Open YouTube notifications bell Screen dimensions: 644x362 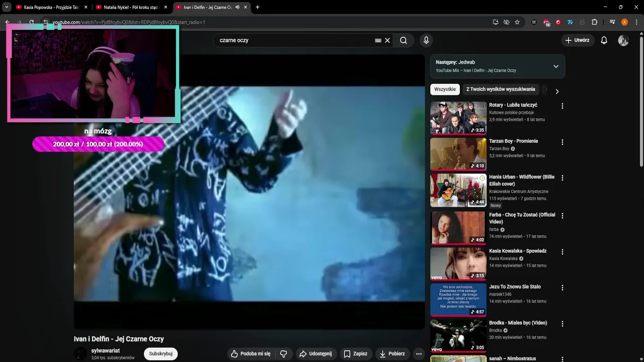click(604, 40)
